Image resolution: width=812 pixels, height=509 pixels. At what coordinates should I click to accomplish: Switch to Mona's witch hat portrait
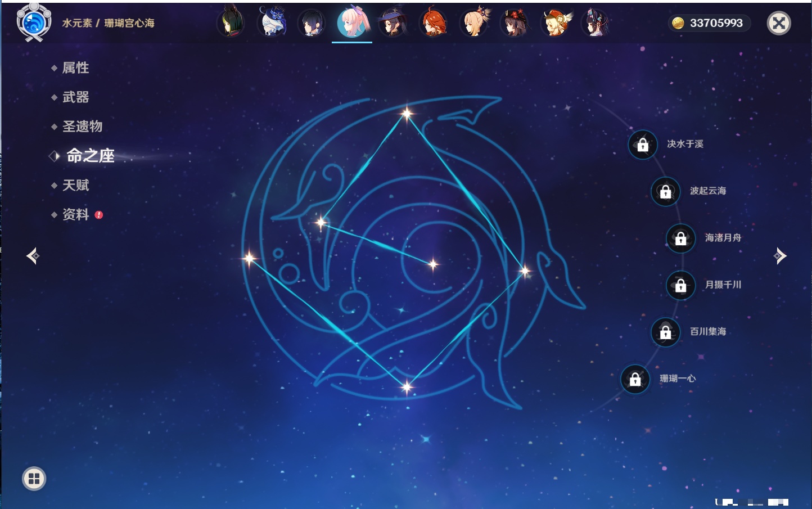393,22
